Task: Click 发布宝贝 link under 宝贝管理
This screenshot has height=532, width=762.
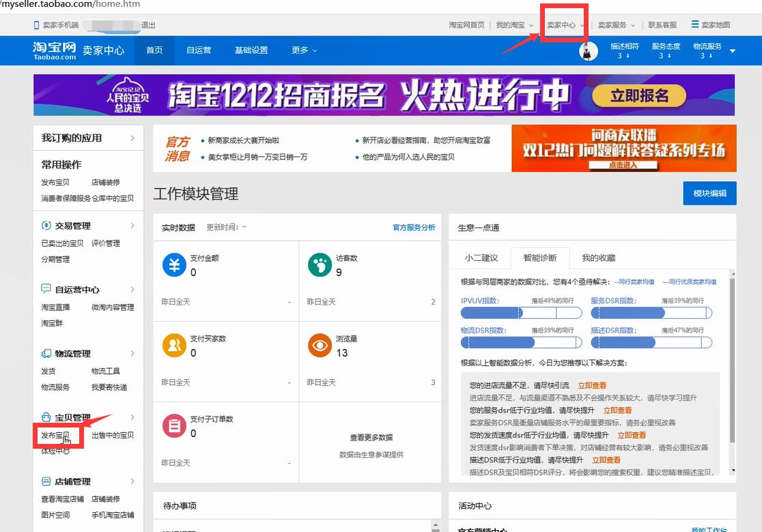Action: [x=55, y=435]
